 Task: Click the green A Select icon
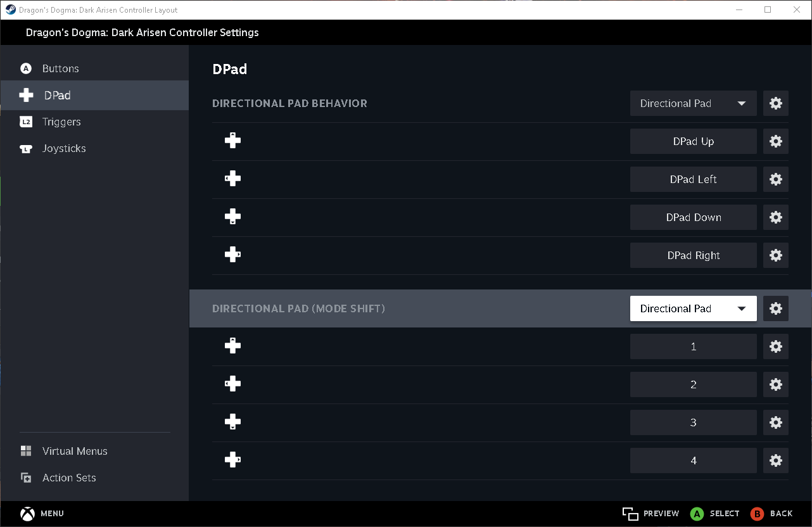pyautogui.click(x=697, y=514)
